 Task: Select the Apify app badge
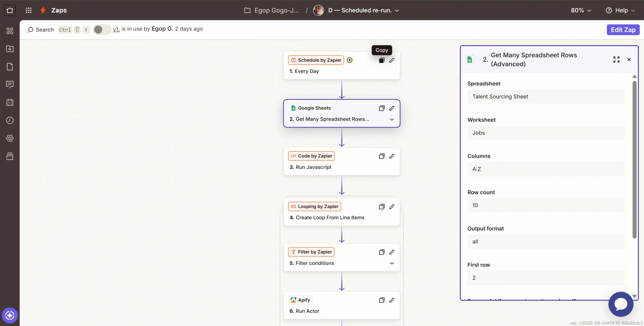(x=300, y=300)
